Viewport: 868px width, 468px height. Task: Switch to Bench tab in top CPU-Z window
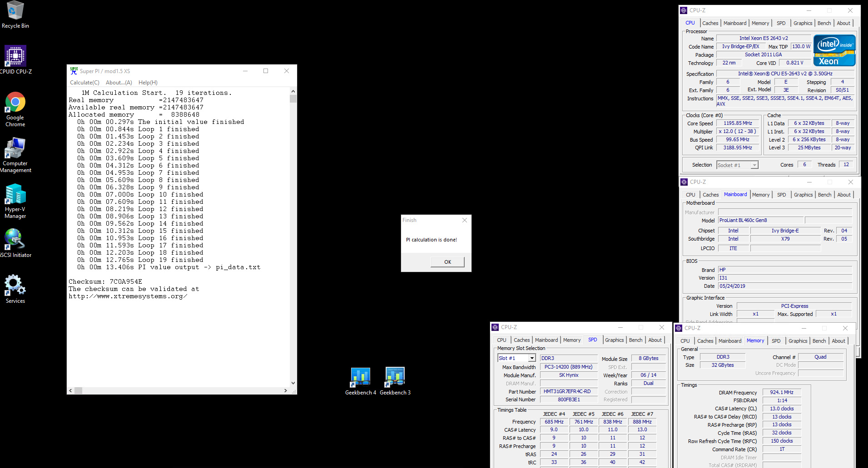pyautogui.click(x=824, y=23)
